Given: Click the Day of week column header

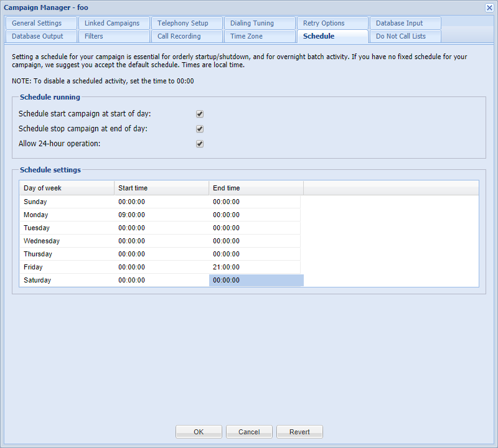Looking at the screenshot, I should (x=66, y=188).
